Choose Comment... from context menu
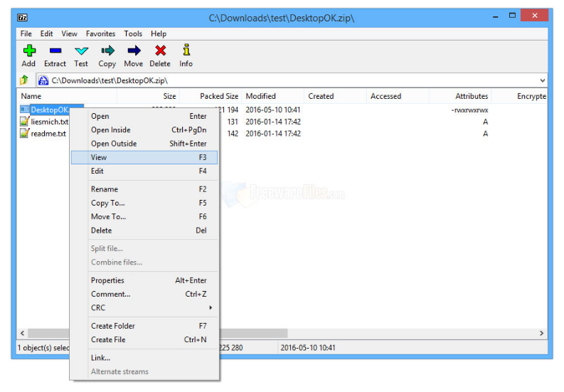The height and width of the screenshot is (392, 564). point(144,294)
